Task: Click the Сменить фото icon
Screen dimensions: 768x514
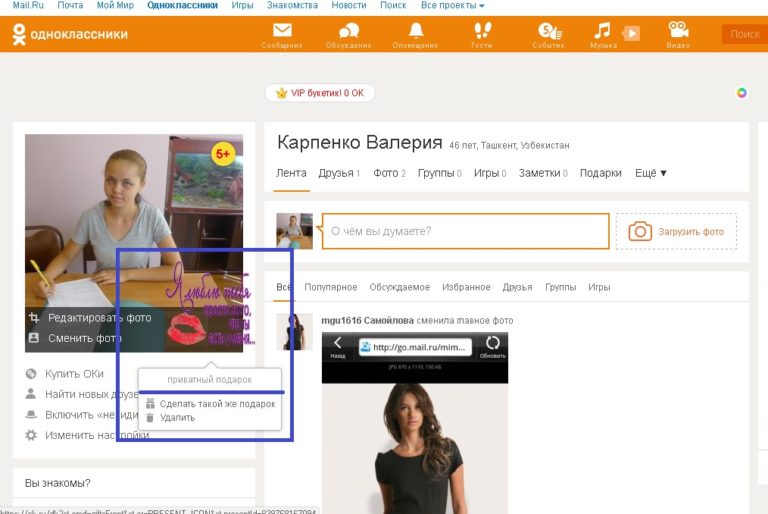Action: (34, 338)
